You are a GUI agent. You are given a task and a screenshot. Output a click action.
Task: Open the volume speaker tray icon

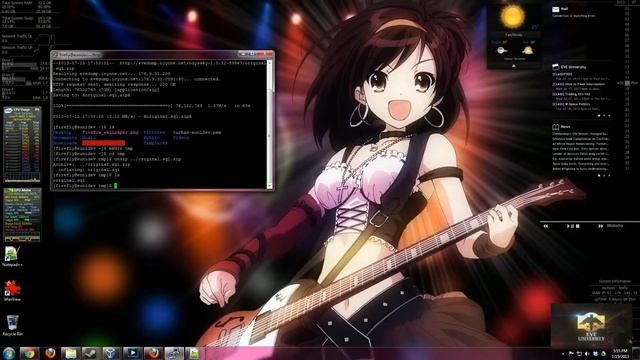click(x=587, y=353)
